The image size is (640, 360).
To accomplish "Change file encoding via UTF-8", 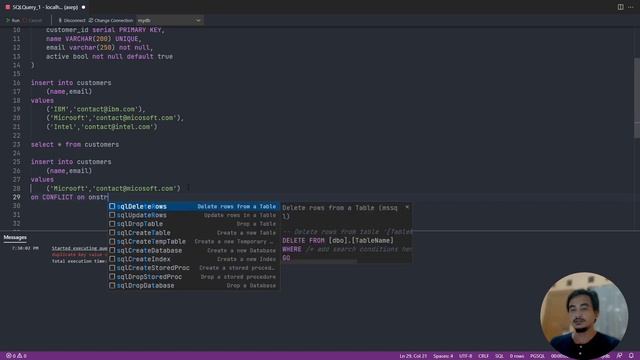I will click(465, 356).
